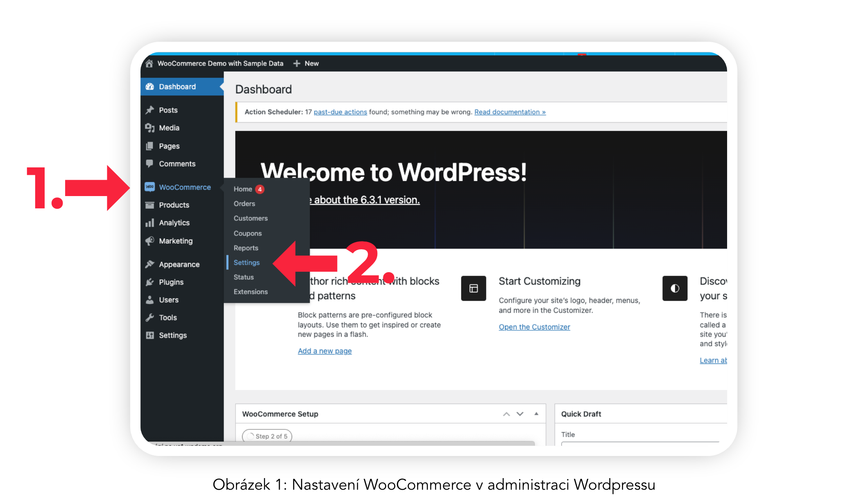The image size is (868, 501).
Task: Open Media library menu
Action: pyautogui.click(x=169, y=128)
